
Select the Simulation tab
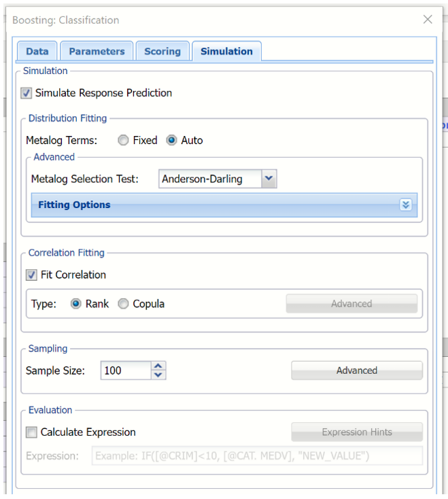tap(226, 52)
